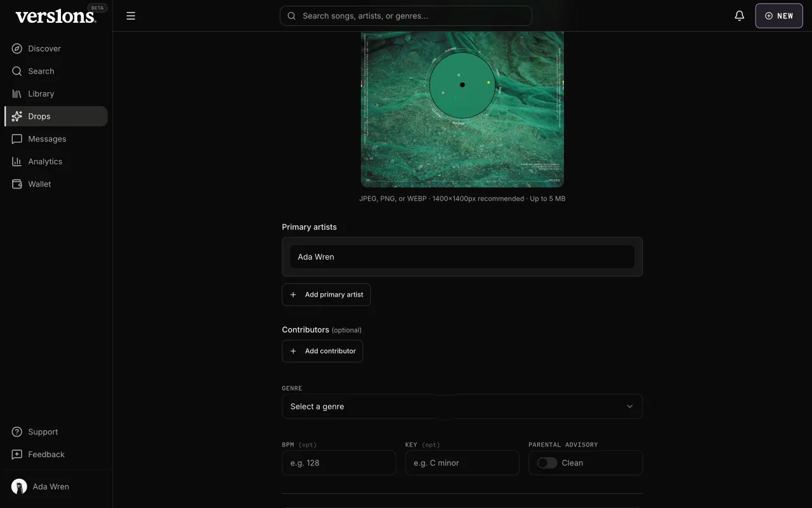Open the Feedback link

[x=56, y=455]
